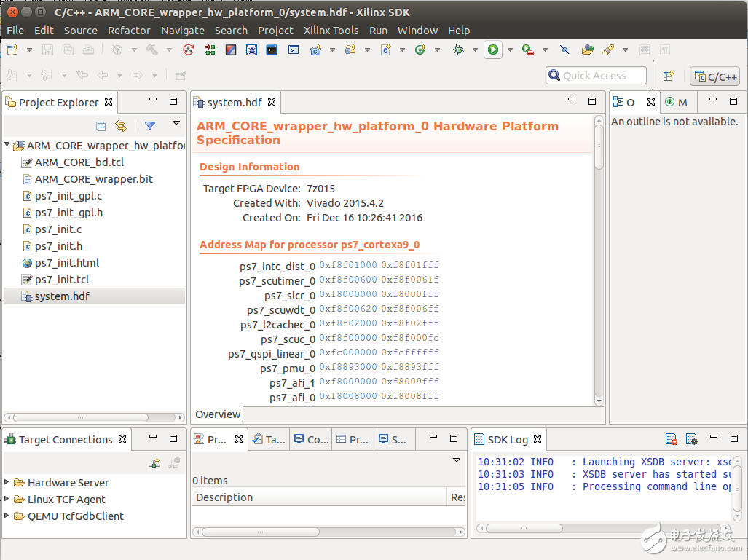Image resolution: width=748 pixels, height=560 pixels.
Task: Open the Xilinx Tools menu
Action: point(331,31)
